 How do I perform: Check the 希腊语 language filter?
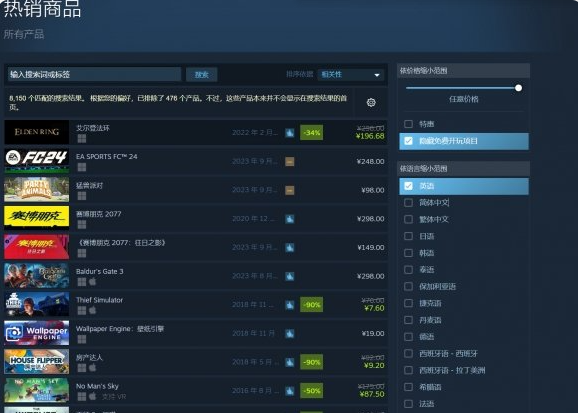pos(408,387)
